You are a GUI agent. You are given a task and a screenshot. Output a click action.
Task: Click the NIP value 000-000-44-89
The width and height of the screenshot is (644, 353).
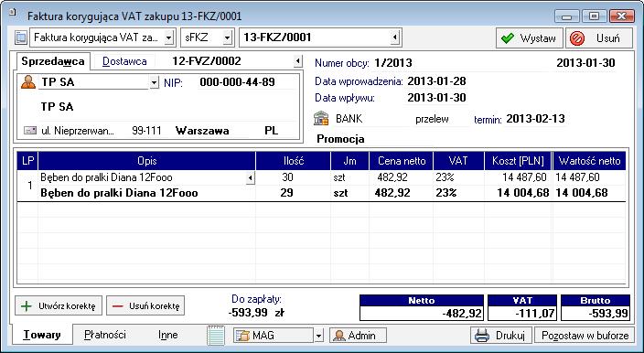[x=238, y=82]
